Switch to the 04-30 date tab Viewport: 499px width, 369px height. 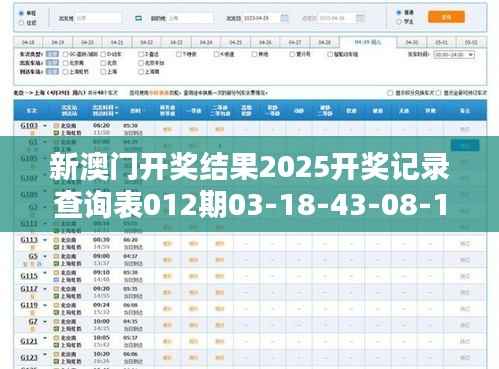(x=412, y=43)
